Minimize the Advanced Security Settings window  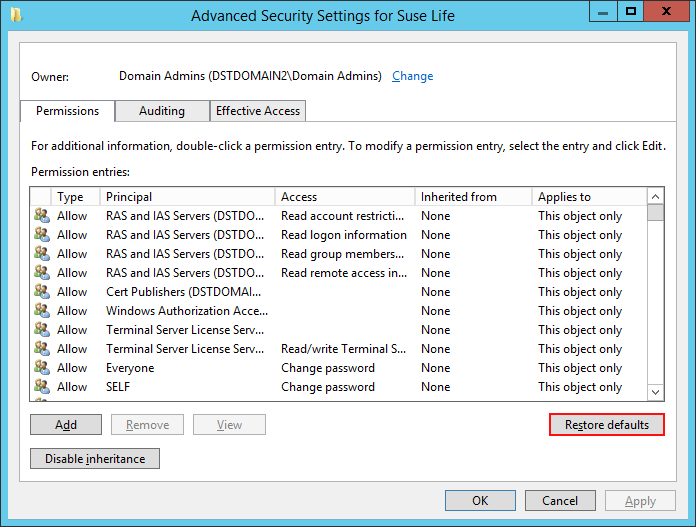[603, 12]
